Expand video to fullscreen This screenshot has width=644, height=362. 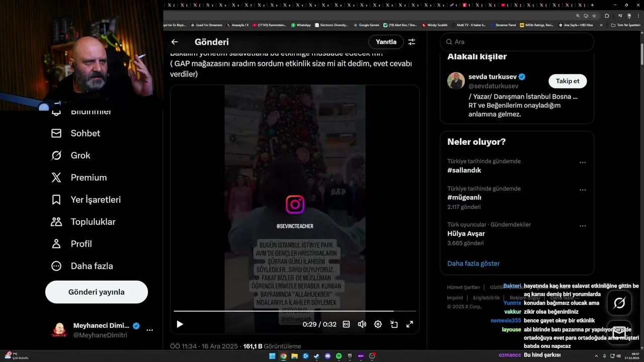[410, 324]
